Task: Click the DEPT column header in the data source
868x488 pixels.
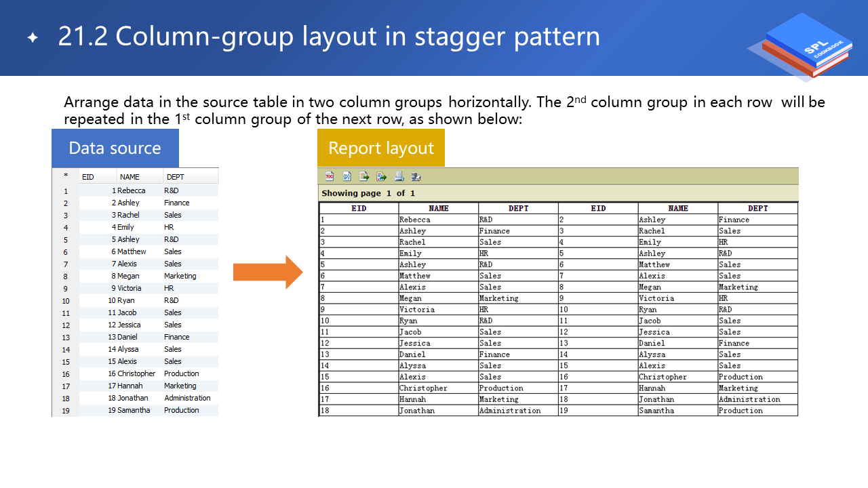Action: pyautogui.click(x=175, y=177)
